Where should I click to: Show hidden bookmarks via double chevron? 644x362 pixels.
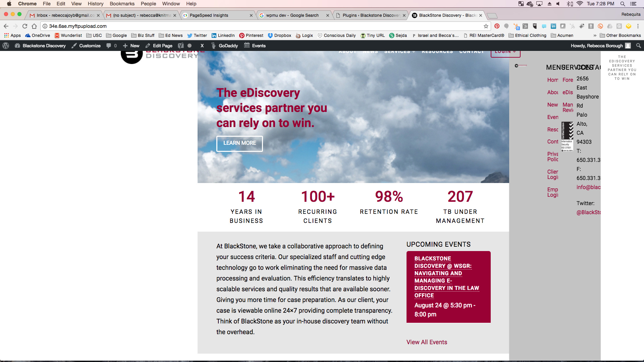point(595,36)
